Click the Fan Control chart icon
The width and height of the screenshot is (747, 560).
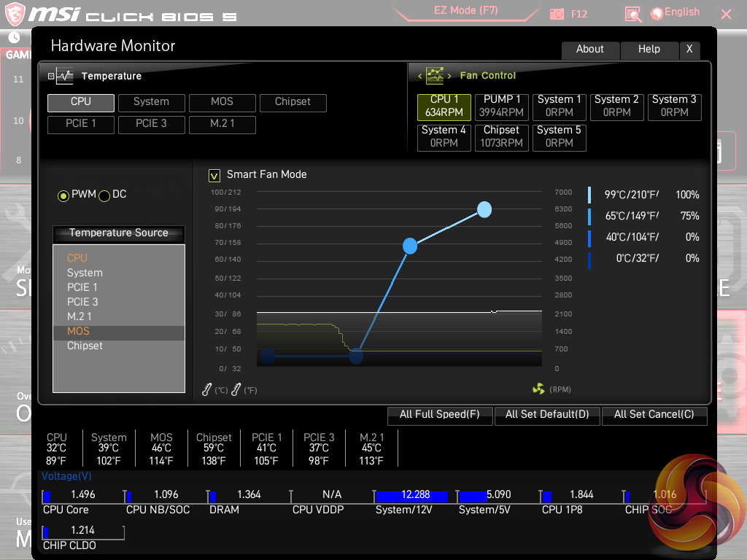click(435, 76)
